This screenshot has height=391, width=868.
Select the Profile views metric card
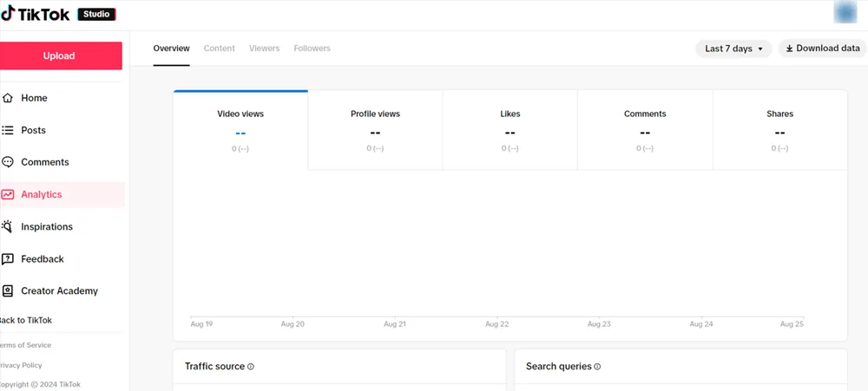[375, 131]
